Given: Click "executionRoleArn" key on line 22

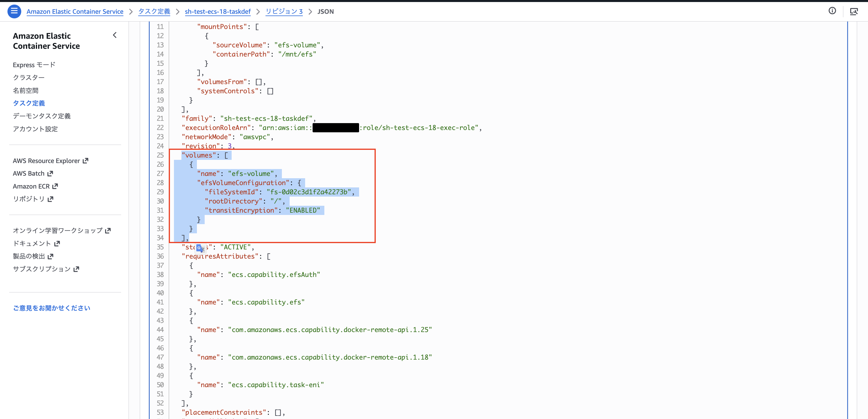Looking at the screenshot, I should (216, 128).
